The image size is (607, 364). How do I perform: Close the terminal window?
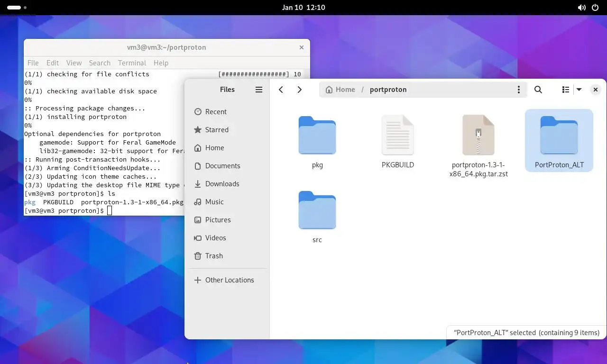(x=302, y=47)
